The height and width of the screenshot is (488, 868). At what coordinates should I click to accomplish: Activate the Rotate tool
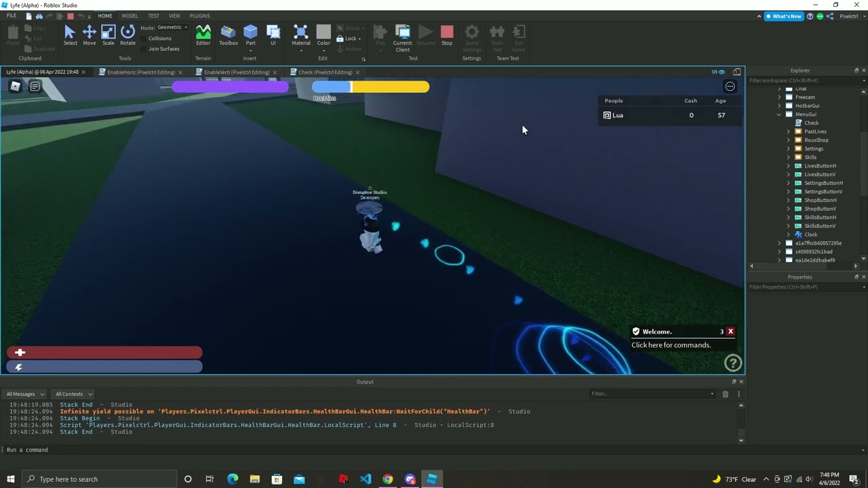(x=127, y=35)
